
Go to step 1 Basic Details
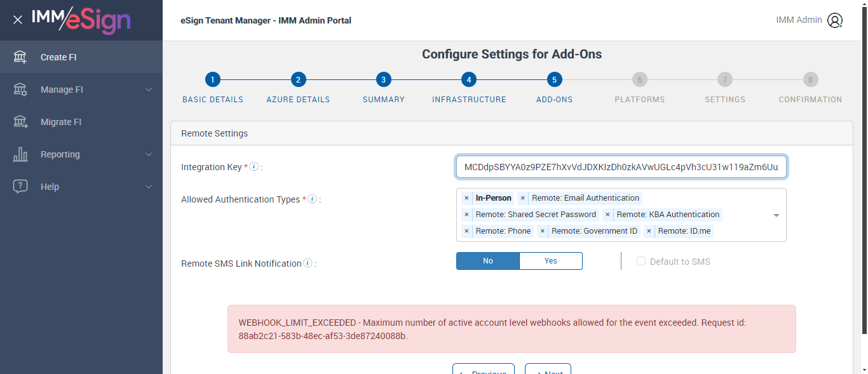coord(213,80)
